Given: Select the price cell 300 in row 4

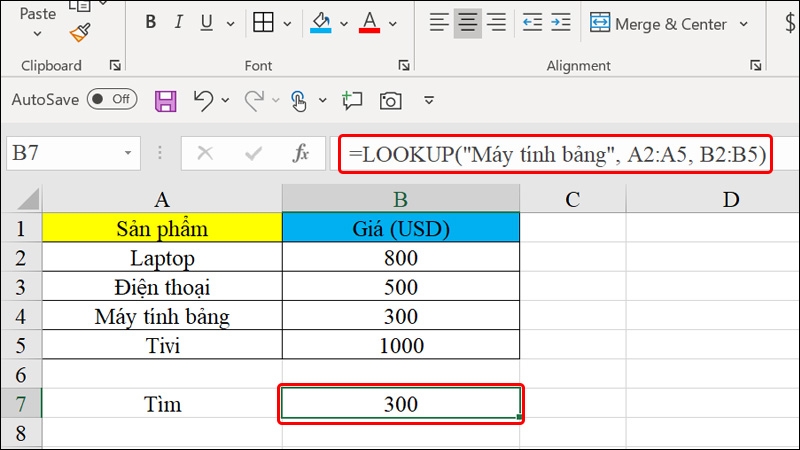Looking at the screenshot, I should pyautogui.click(x=401, y=316).
